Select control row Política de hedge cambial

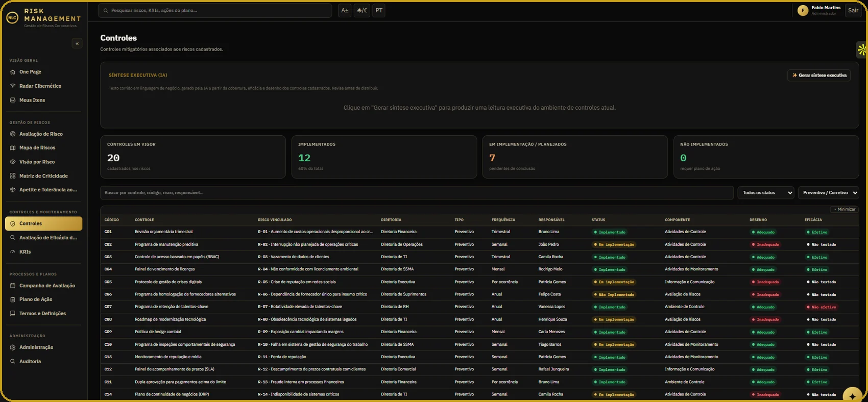click(479, 332)
